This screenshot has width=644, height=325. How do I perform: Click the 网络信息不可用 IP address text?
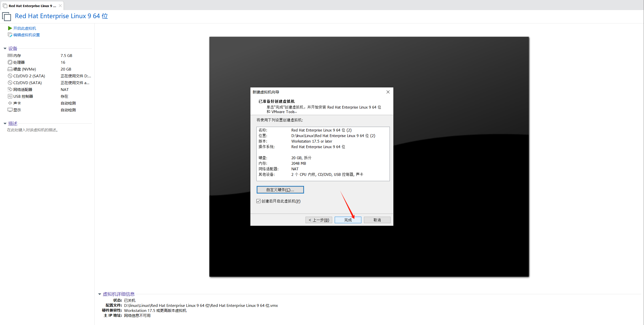pos(137,315)
